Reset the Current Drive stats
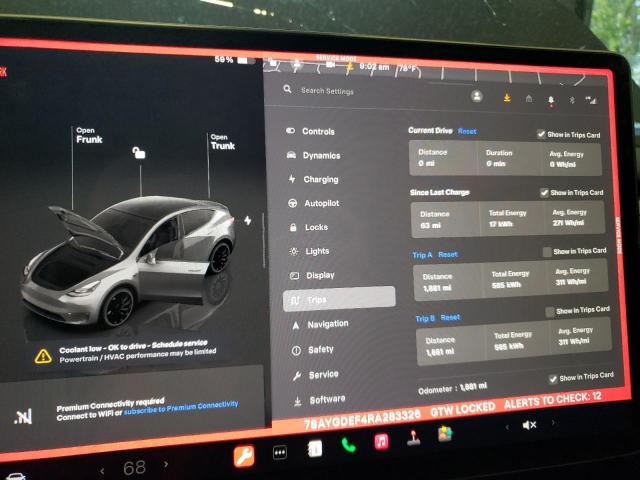640x480 pixels. [x=467, y=131]
